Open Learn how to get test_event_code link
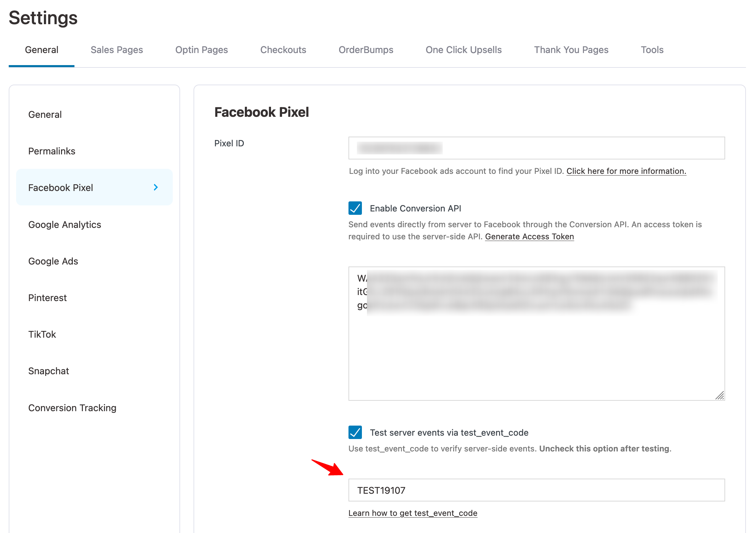This screenshot has width=756, height=533. pyautogui.click(x=413, y=513)
